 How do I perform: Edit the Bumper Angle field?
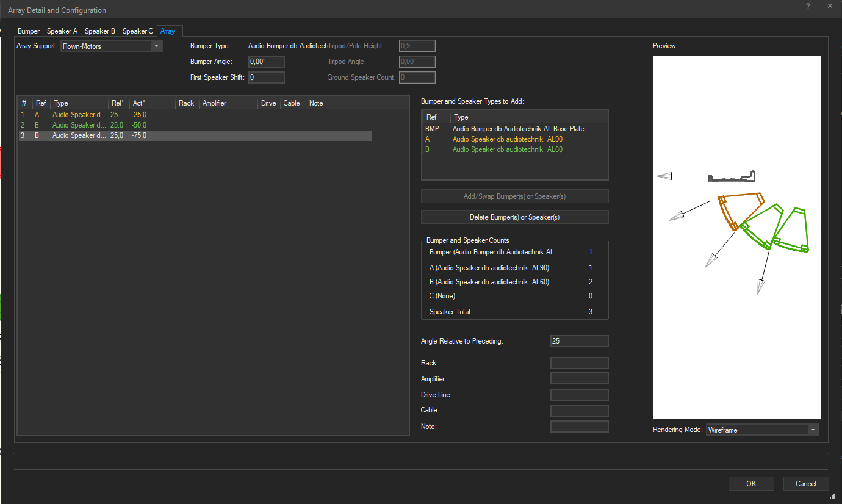[266, 61]
